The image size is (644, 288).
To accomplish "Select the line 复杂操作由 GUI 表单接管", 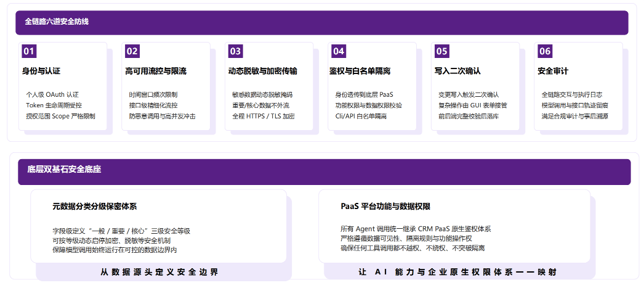I will 473,105.
